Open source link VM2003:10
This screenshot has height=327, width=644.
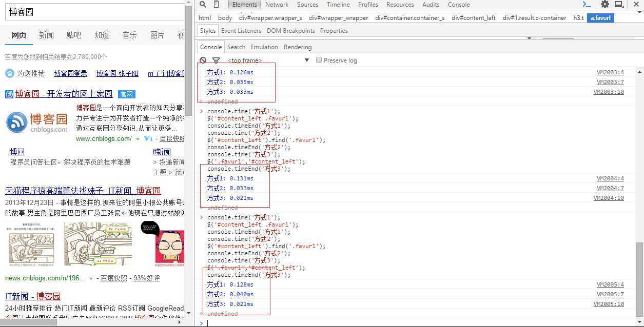point(609,92)
